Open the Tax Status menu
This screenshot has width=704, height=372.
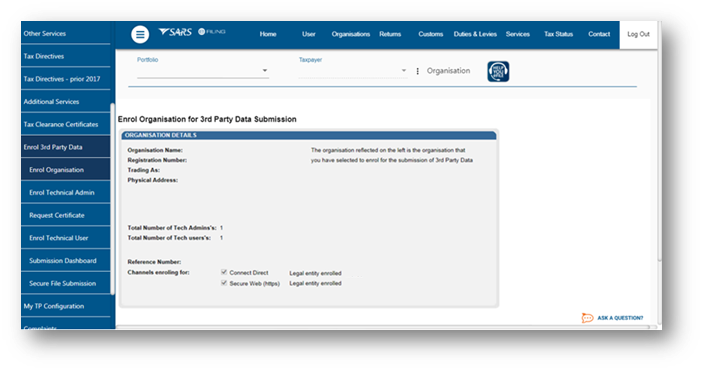coord(559,34)
